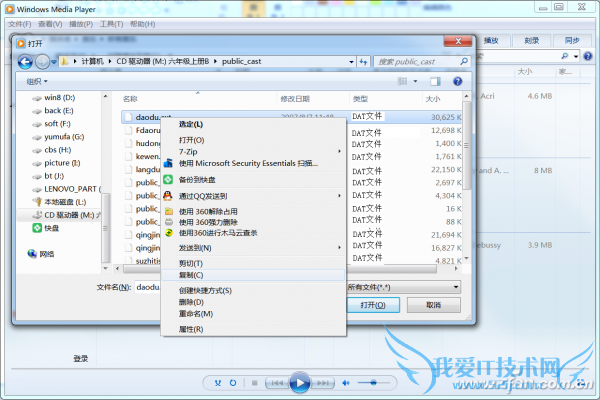600x400 pixels.
Task: Switch to the 播放 tab in Media Player
Action: click(x=491, y=41)
